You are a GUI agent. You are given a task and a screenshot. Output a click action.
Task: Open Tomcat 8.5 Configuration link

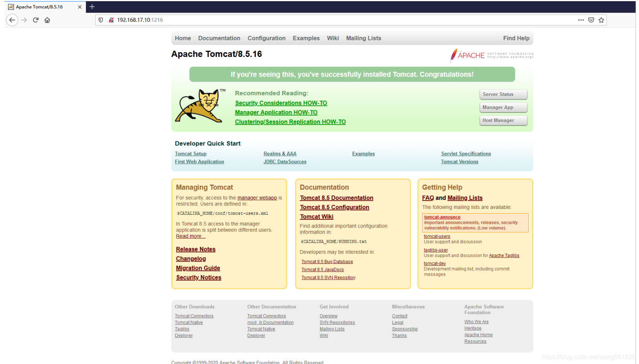click(335, 207)
